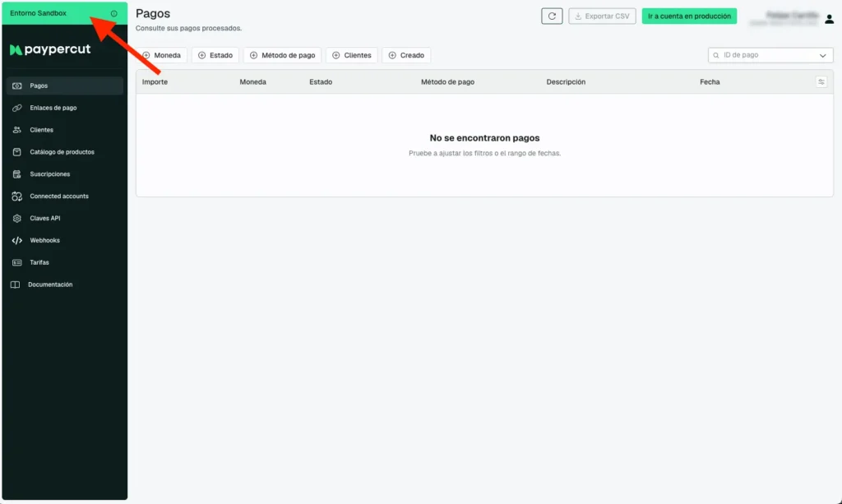
Task: Open Tarifas page
Action: [x=65, y=262]
